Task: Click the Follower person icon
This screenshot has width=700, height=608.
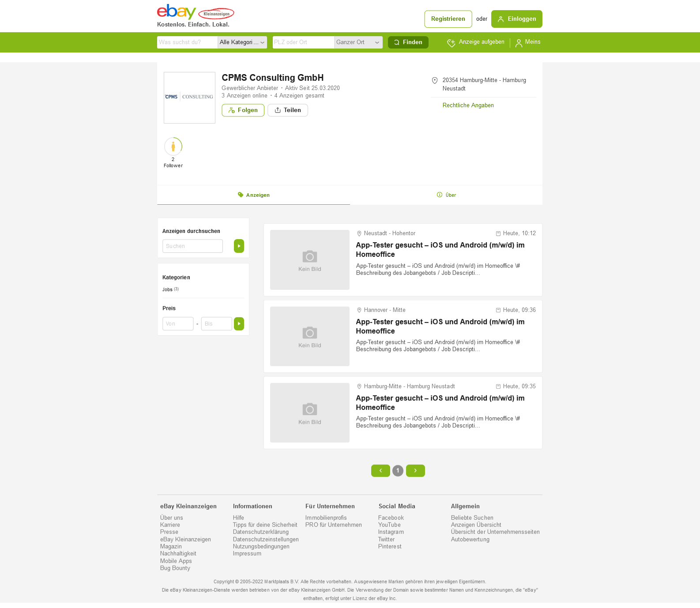Action: [173, 146]
